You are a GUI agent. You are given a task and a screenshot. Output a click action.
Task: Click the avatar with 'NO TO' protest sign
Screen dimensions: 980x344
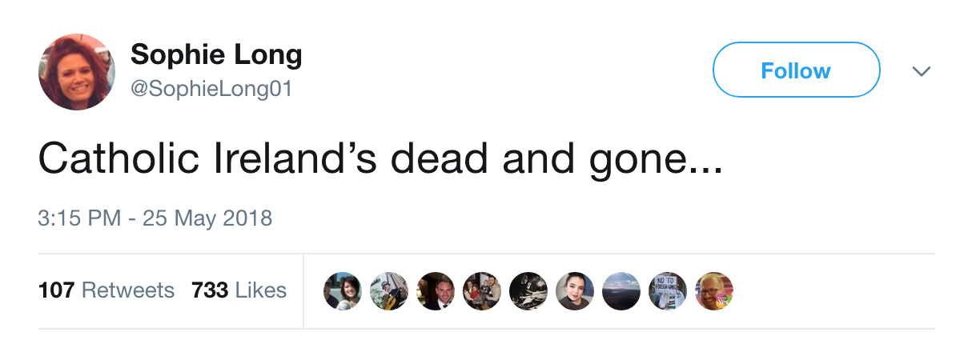[x=668, y=291]
